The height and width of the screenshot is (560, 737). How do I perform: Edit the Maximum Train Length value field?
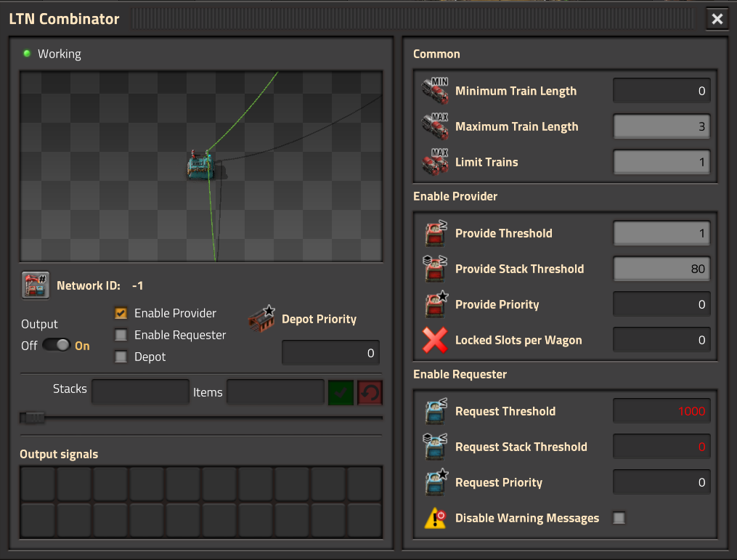(x=661, y=126)
